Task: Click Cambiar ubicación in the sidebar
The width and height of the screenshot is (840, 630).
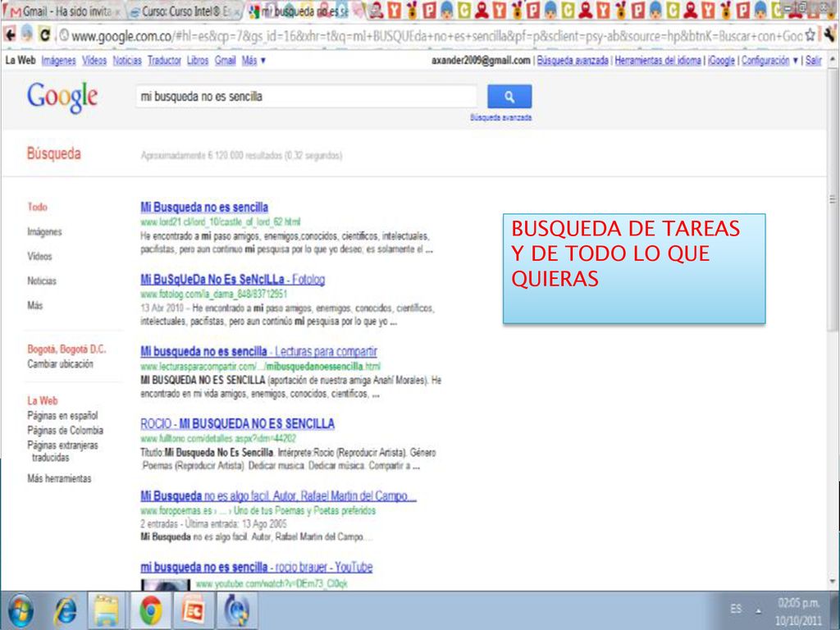Action: point(60,363)
